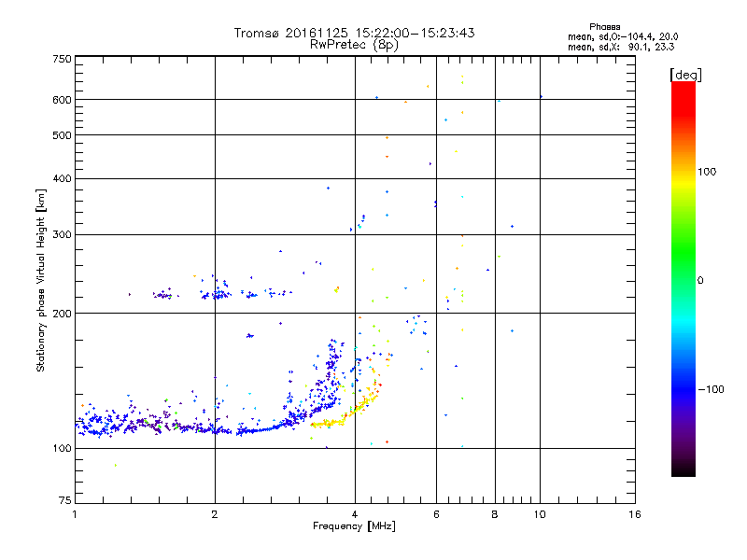The image size is (747, 560).
Task: Click the 'Frequency [MHz]' axis label
Action: (x=354, y=526)
